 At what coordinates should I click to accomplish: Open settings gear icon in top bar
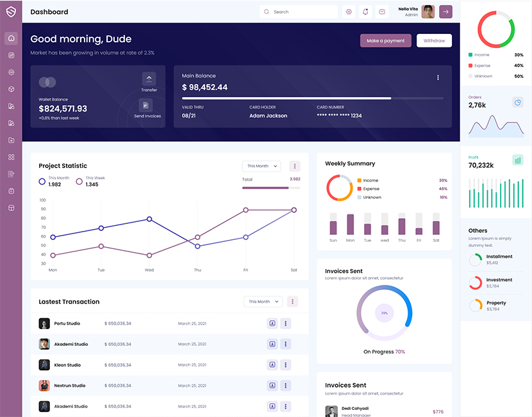(349, 12)
